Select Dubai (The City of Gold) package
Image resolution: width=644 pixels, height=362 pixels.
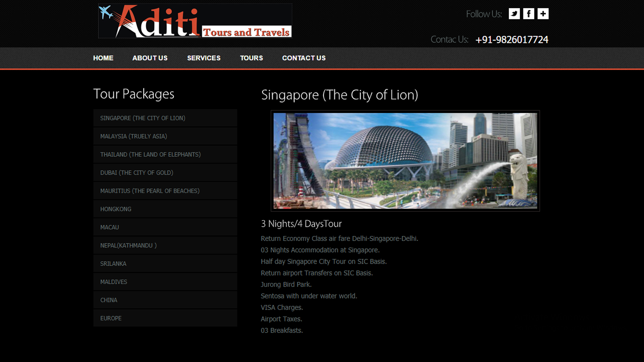click(165, 173)
